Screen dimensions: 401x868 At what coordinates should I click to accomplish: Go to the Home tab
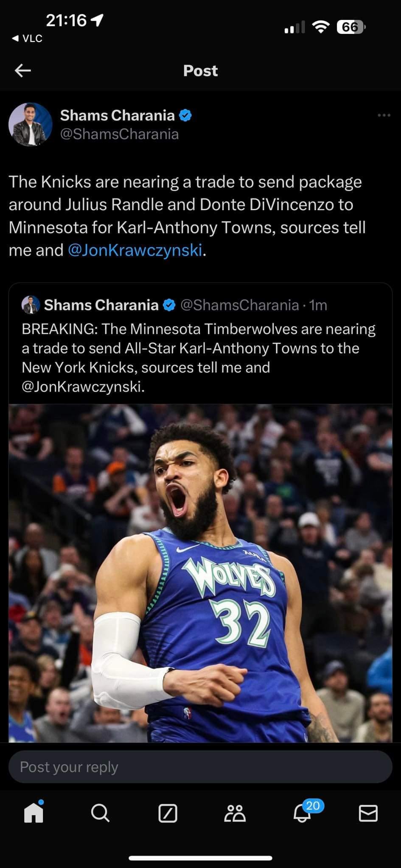[34, 813]
